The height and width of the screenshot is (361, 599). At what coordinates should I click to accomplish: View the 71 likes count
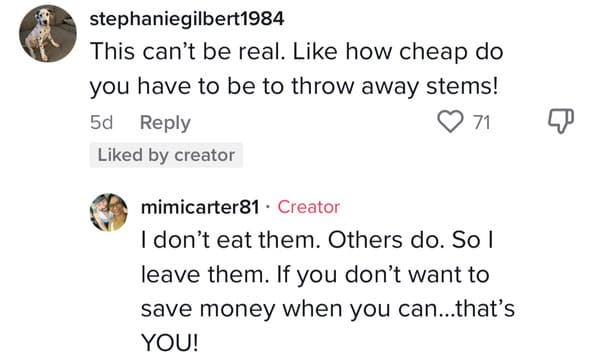481,123
